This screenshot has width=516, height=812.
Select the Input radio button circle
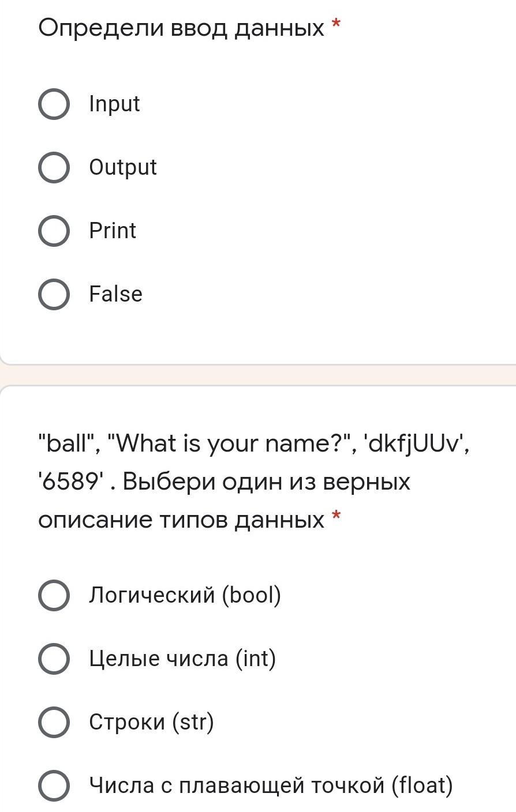(x=54, y=104)
